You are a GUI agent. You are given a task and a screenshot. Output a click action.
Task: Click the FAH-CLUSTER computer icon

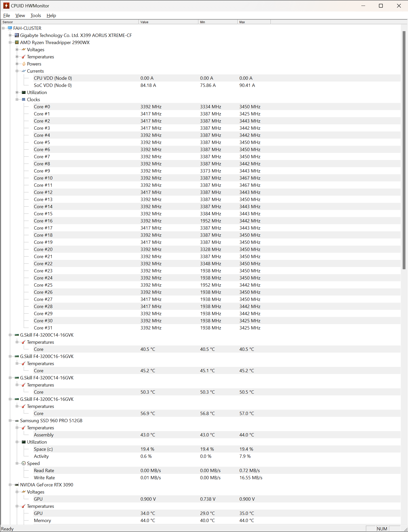pyautogui.click(x=10, y=28)
